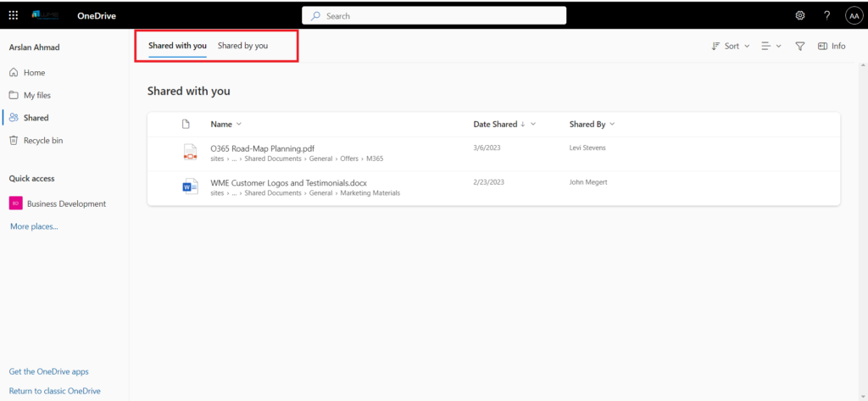Click the Info pane icon

[x=822, y=46]
